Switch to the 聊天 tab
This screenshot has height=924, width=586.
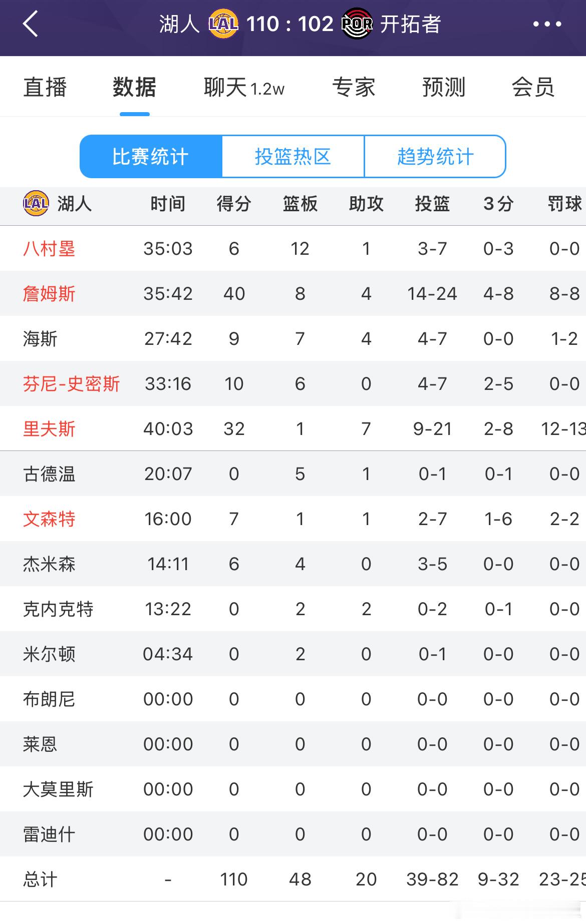(244, 87)
